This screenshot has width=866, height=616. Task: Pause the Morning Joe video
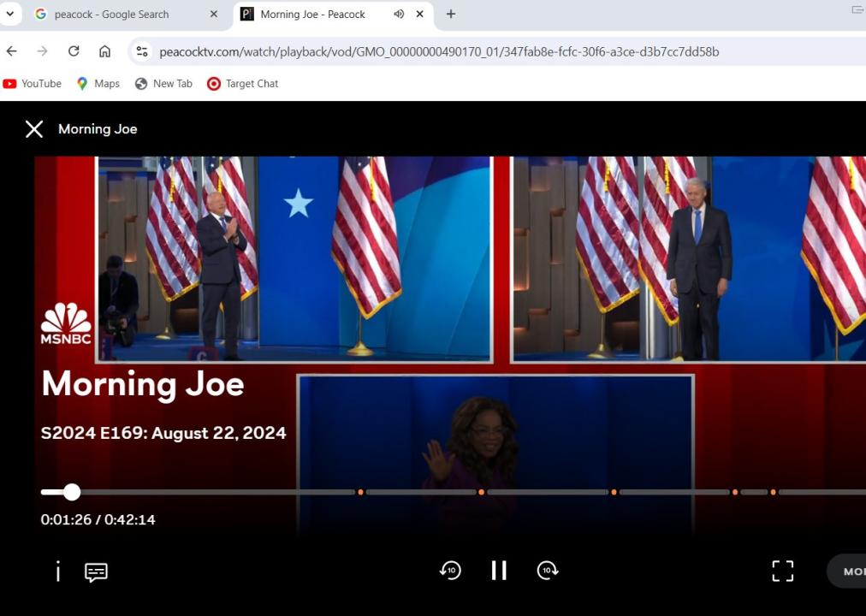click(499, 571)
